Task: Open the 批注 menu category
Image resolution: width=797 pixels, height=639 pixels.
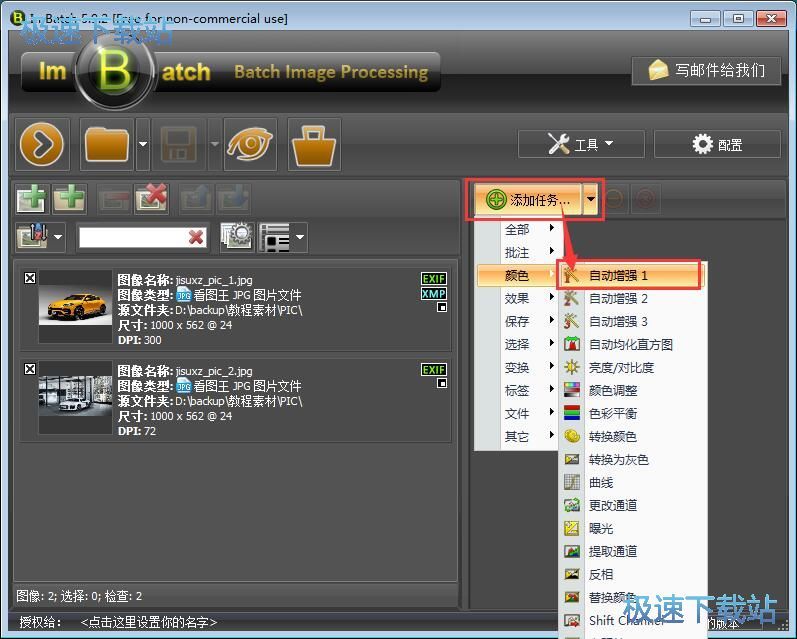Action: pos(516,253)
